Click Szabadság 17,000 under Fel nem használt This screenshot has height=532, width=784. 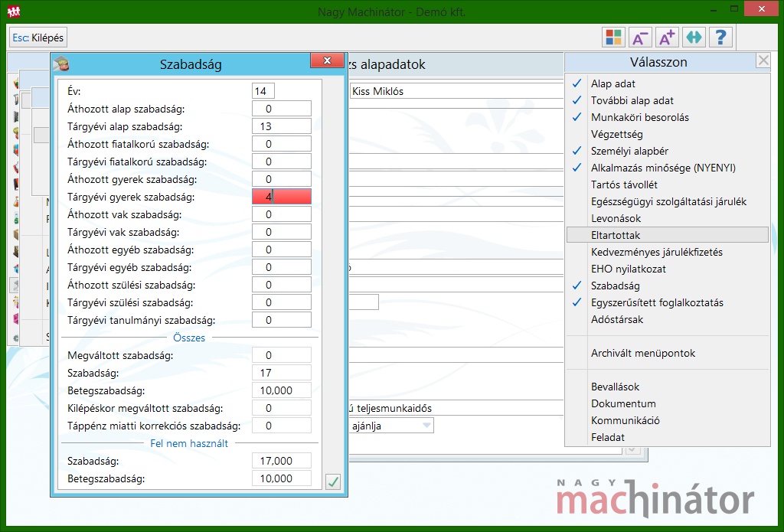[x=282, y=461]
